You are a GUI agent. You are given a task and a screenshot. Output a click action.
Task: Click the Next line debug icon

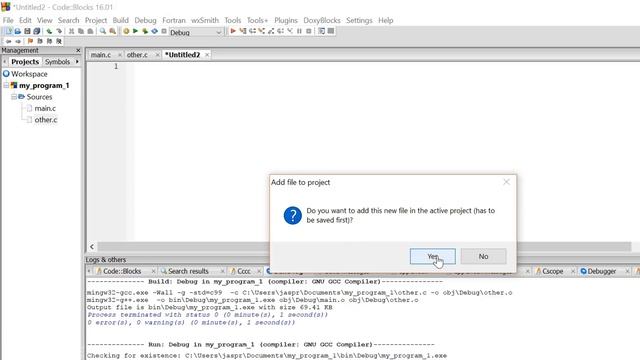point(252,31)
